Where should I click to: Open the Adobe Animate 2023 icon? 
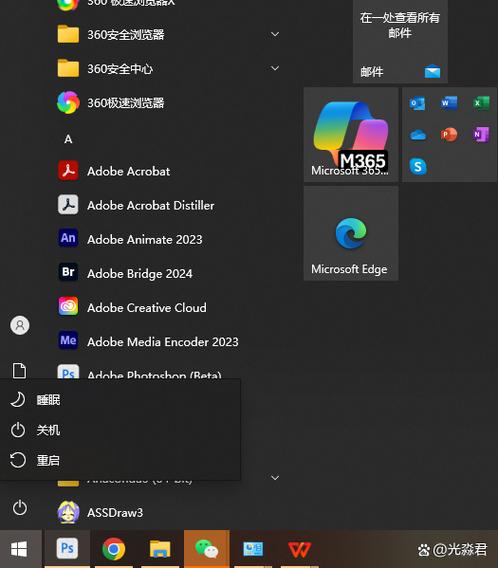coord(68,239)
